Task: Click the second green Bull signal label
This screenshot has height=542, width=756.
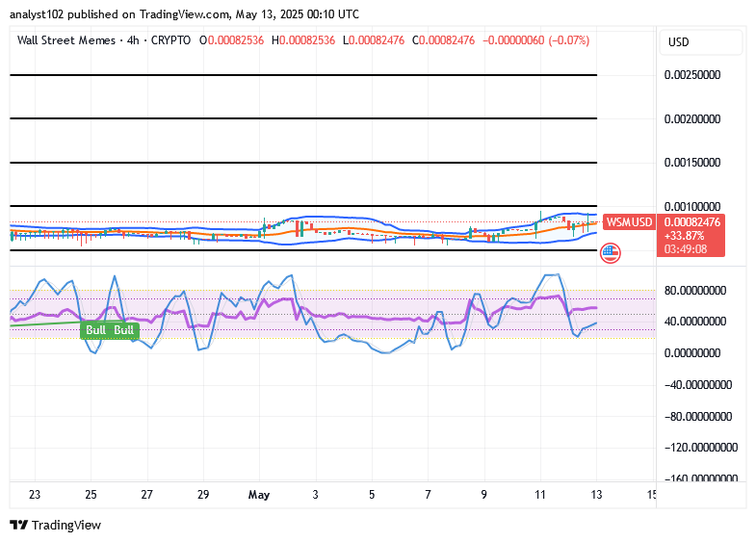Action: (124, 330)
